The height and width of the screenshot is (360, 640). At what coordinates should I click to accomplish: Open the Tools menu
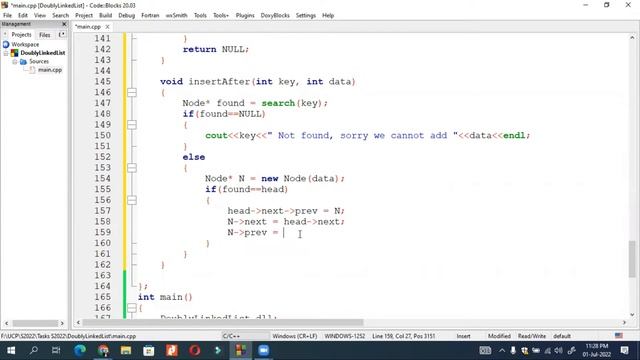[x=200, y=15]
